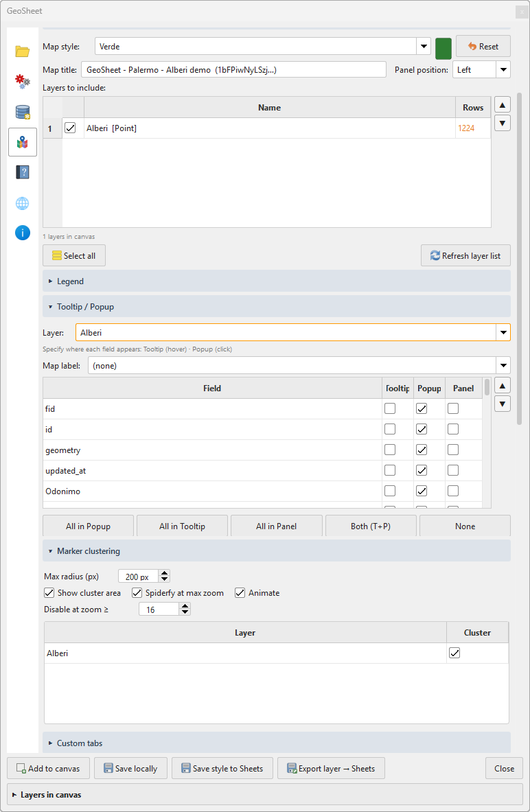Viewport: 530px width, 812px height.
Task: Click the database sidebar icon
Action: point(22,111)
